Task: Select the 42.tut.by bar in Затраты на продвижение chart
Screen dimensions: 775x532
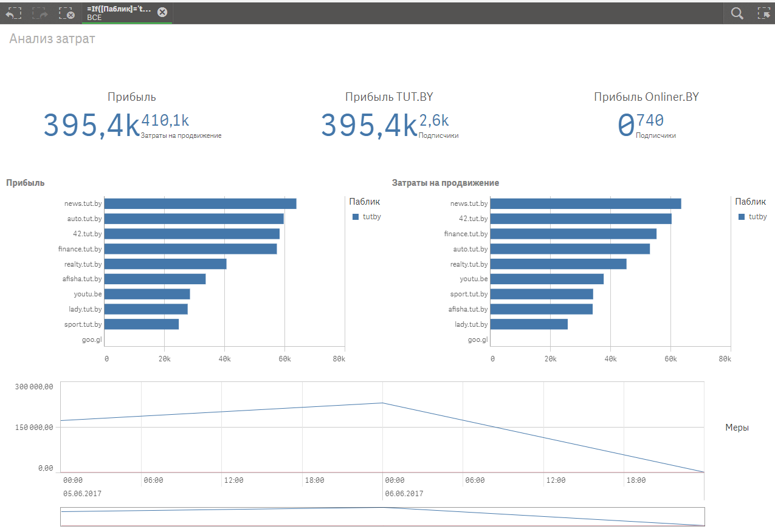Action: [x=580, y=219]
